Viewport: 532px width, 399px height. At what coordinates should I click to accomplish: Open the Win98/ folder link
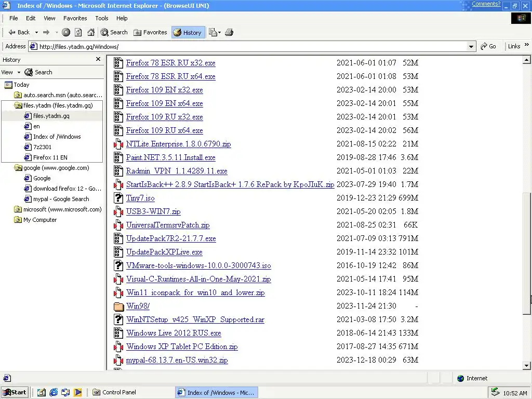click(138, 306)
